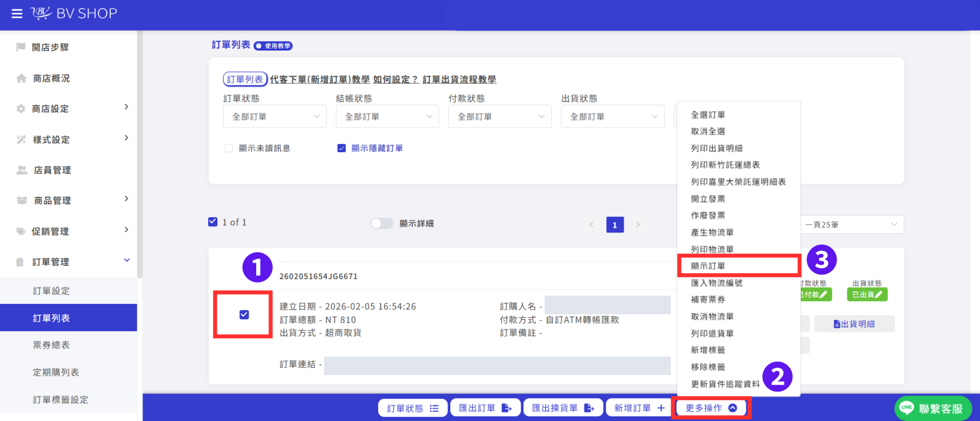Open the 付款狀態 dropdown
The height and width of the screenshot is (421, 980).
tap(500, 116)
